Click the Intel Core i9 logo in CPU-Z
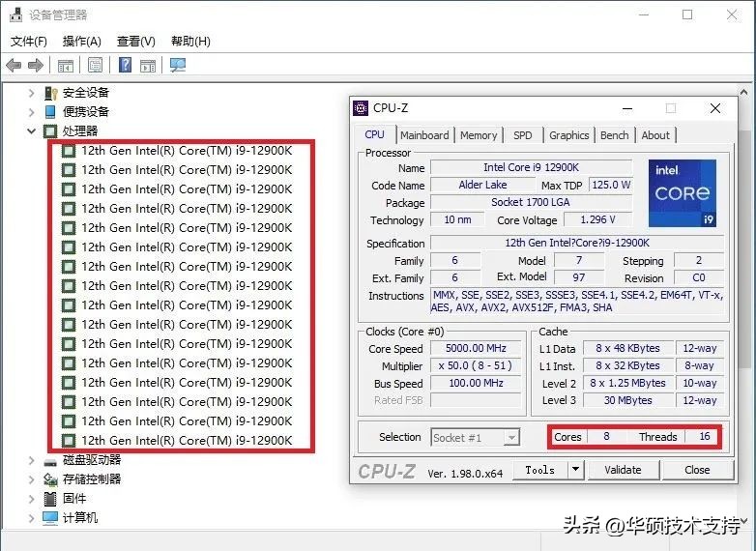 point(683,193)
